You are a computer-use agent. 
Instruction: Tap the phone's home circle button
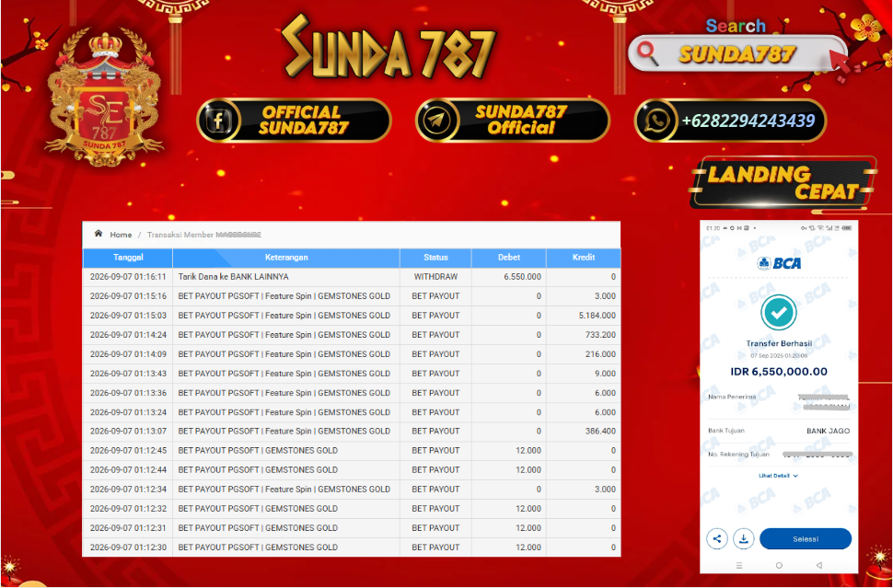(x=779, y=565)
